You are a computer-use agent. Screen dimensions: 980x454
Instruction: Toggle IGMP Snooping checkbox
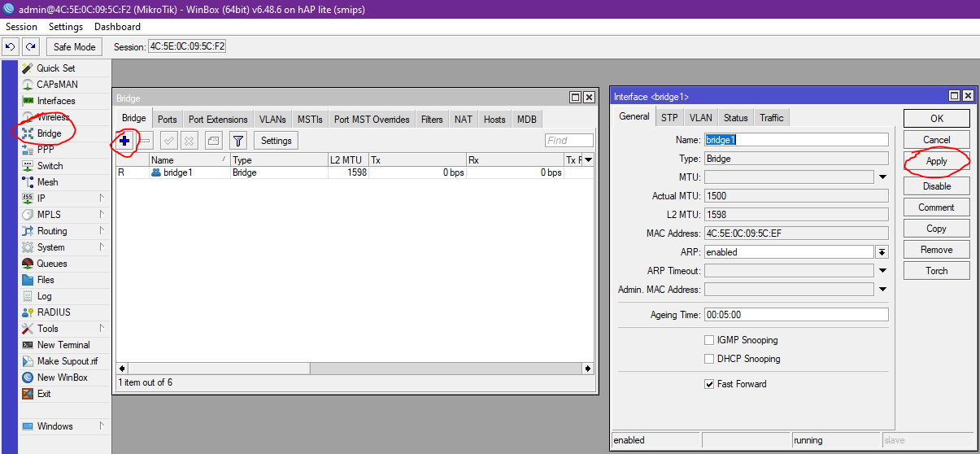(709, 340)
